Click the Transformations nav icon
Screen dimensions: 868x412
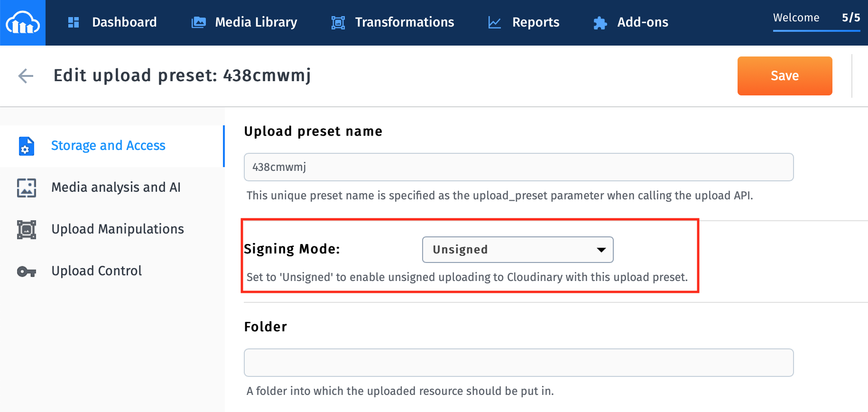tap(338, 22)
